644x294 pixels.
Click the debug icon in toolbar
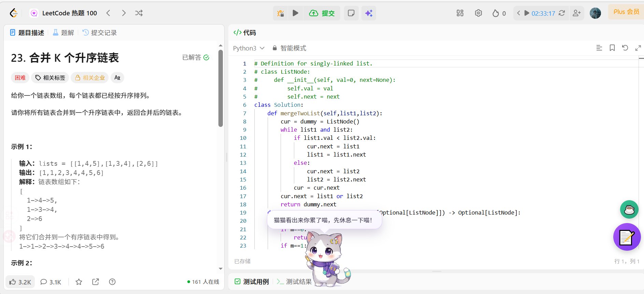click(x=281, y=13)
